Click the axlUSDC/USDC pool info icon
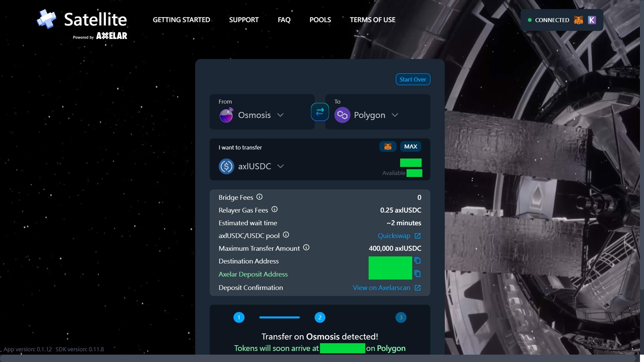The image size is (644, 362). click(x=286, y=235)
